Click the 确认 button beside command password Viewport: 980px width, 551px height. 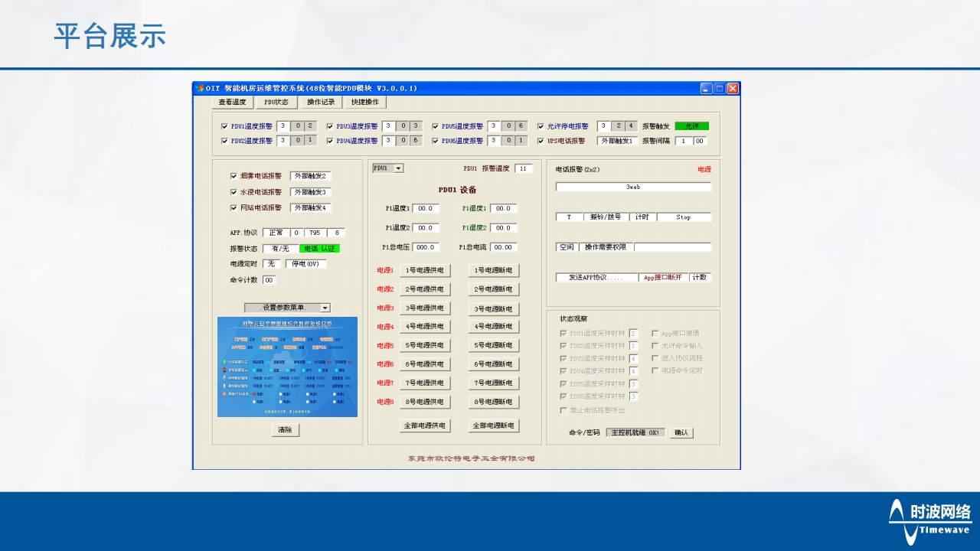pyautogui.click(x=681, y=432)
